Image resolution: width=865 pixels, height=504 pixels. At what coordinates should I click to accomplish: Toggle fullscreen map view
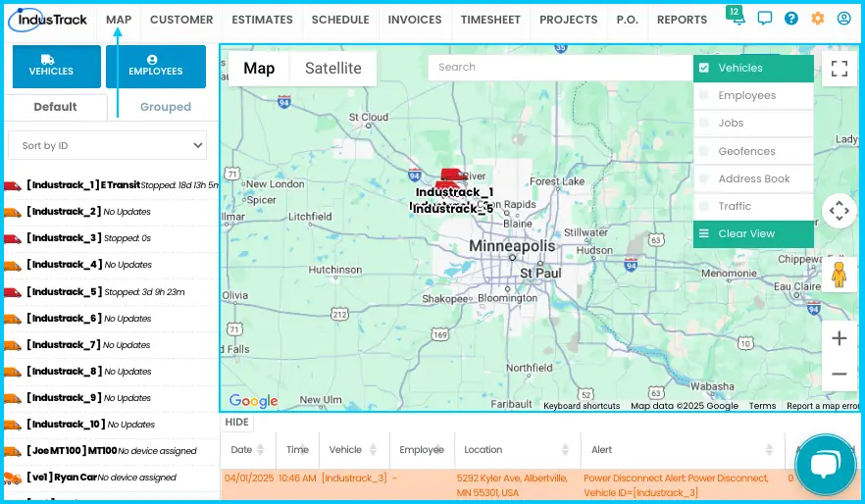[840, 69]
